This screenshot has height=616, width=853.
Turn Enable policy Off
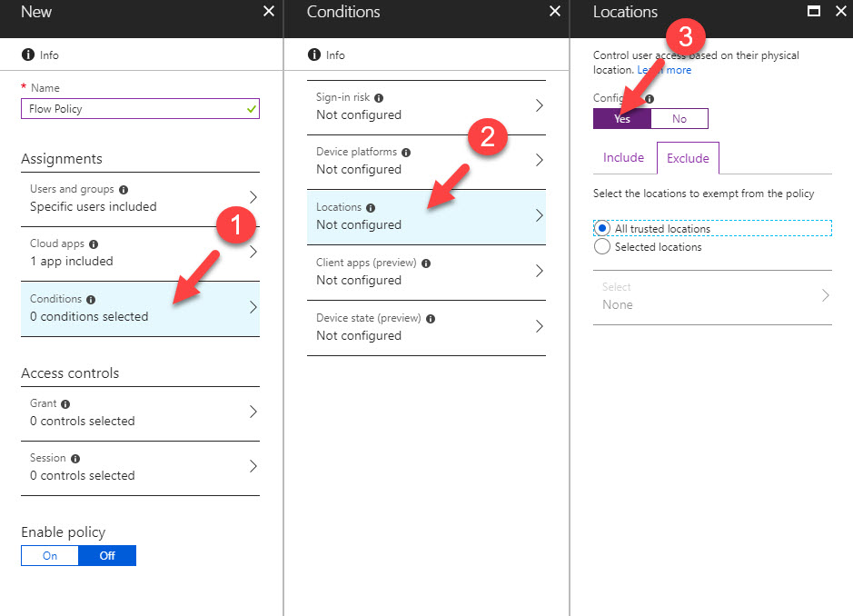107,556
